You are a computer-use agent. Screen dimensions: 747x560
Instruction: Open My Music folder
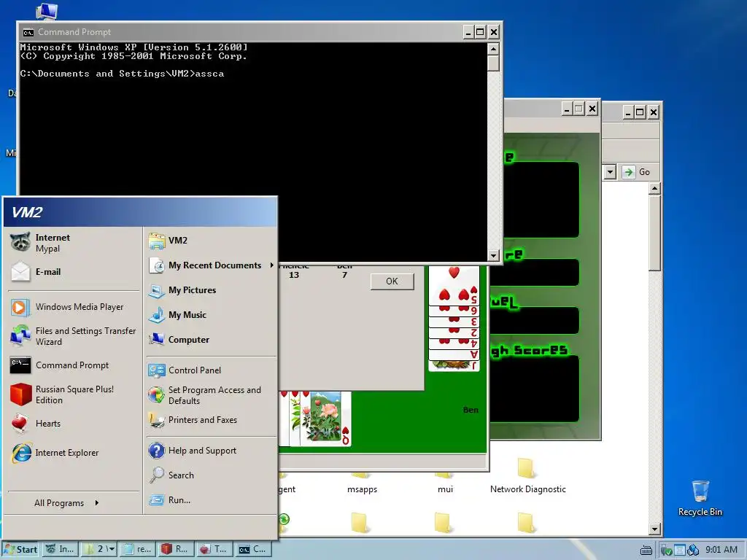(211, 315)
